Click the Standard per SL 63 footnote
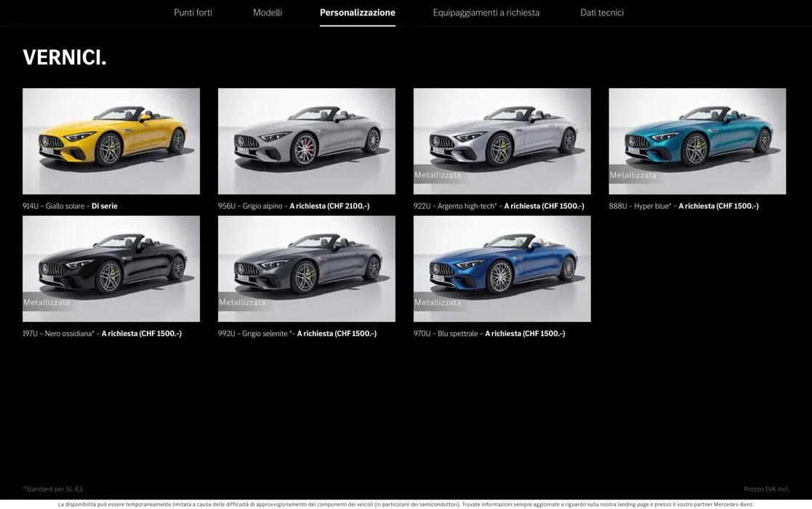812x509 pixels. (x=53, y=488)
